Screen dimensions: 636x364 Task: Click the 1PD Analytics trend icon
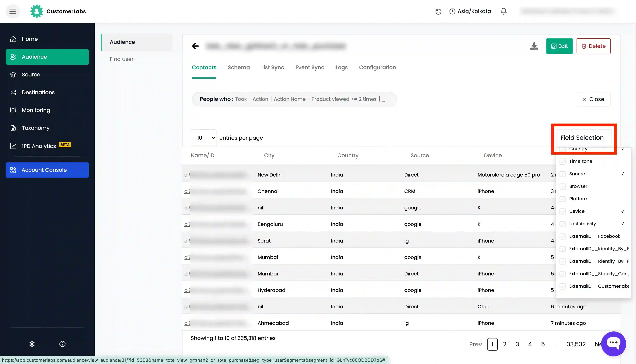pos(13,146)
